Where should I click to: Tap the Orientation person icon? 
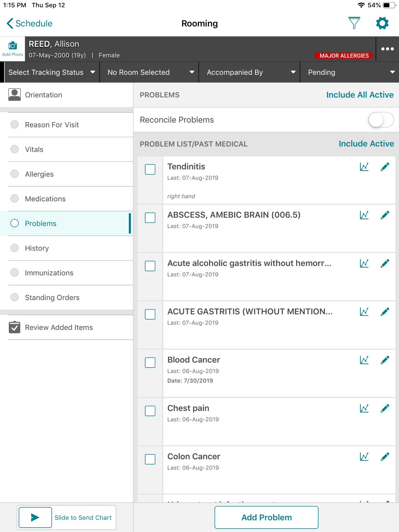14,94
